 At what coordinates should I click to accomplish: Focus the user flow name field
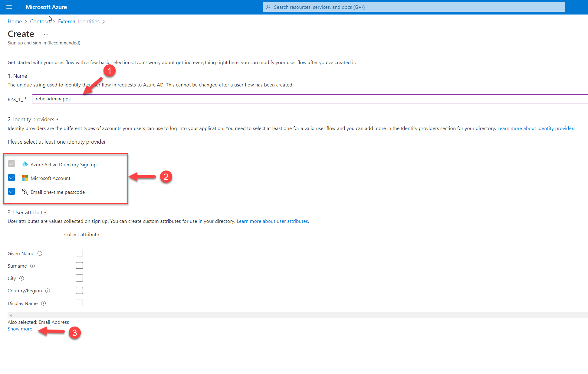pyautogui.click(x=310, y=99)
